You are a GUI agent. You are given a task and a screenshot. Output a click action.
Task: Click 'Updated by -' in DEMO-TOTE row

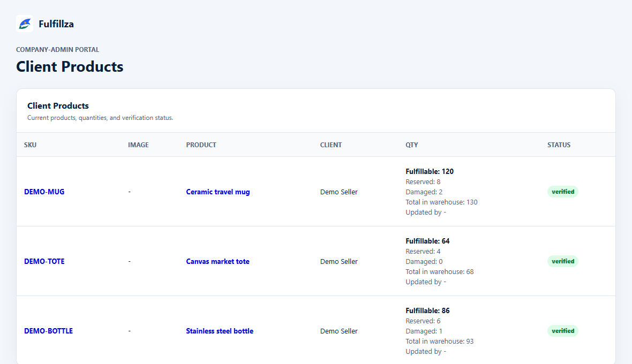pyautogui.click(x=426, y=282)
